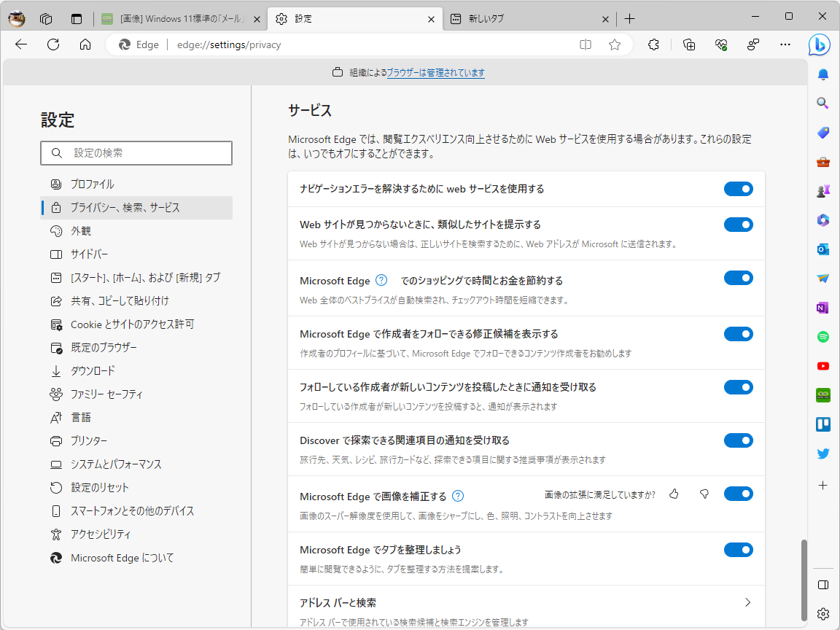
Task: Open the Extensions puzzle icon
Action: [x=653, y=44]
